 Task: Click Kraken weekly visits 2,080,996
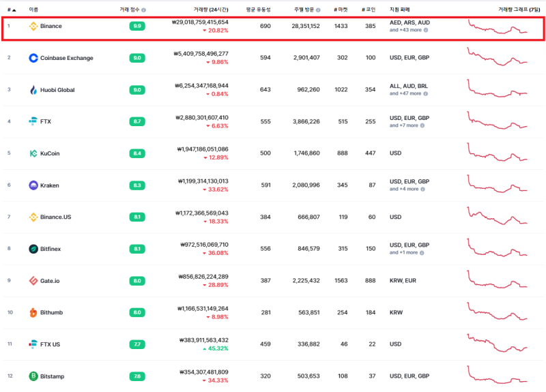[306, 185]
